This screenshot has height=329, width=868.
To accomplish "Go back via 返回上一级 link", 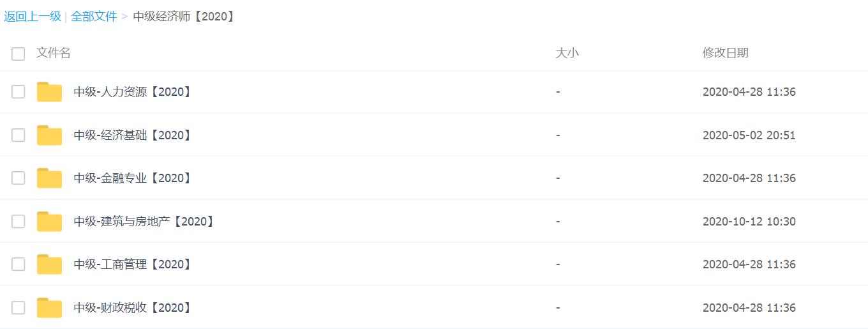I will point(33,17).
